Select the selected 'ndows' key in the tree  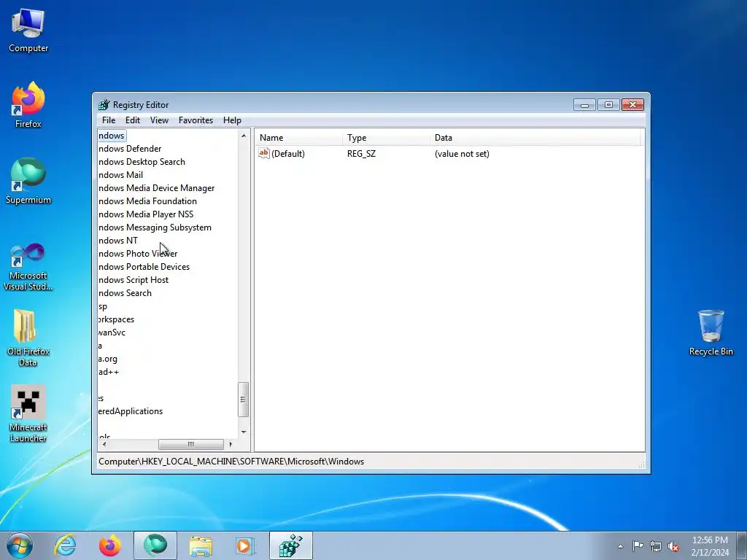(x=112, y=136)
